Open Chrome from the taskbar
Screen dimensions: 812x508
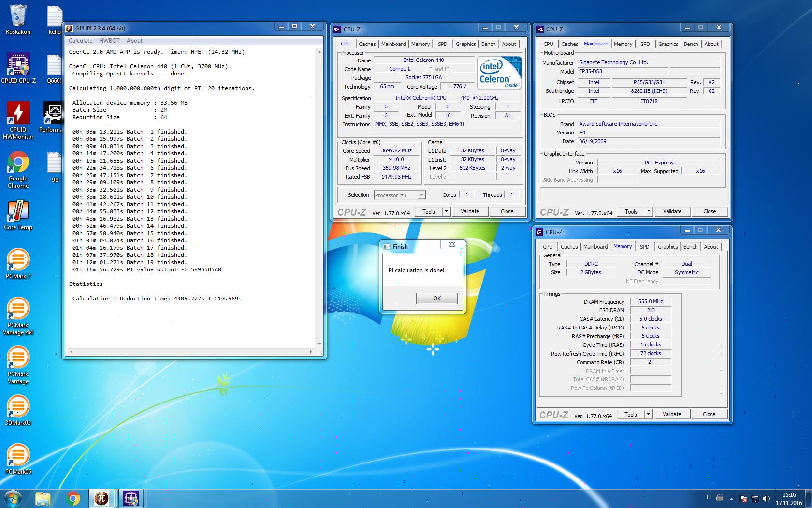(x=73, y=498)
